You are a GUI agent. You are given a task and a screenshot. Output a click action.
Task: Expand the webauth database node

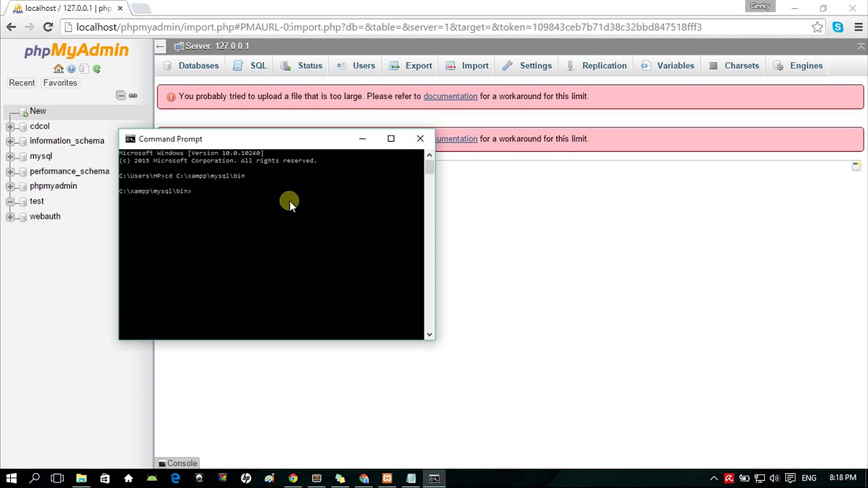[x=10, y=217]
